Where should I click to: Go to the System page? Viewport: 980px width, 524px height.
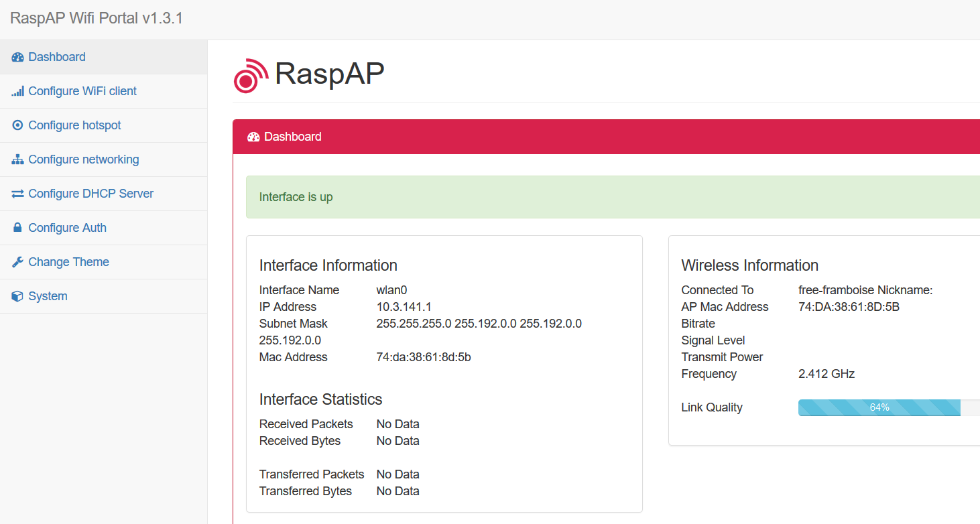pos(48,296)
